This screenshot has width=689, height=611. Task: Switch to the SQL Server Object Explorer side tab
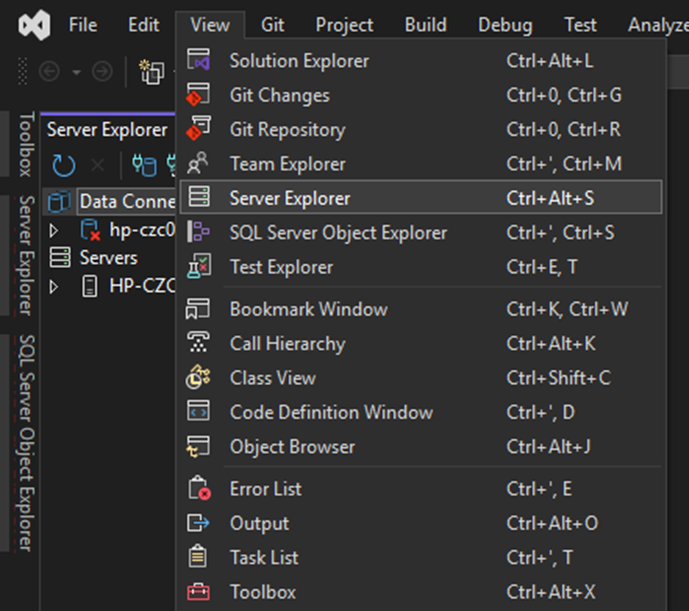tap(27, 440)
